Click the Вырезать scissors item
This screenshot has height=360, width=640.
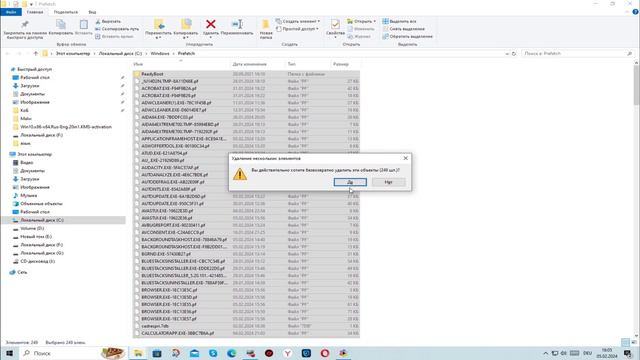tap(108, 21)
